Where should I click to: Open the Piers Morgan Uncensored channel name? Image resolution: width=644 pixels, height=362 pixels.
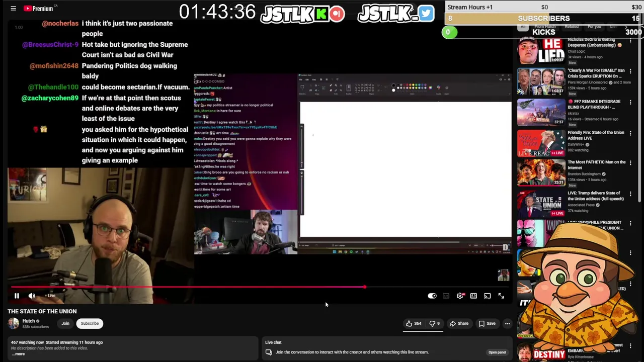[588, 82]
